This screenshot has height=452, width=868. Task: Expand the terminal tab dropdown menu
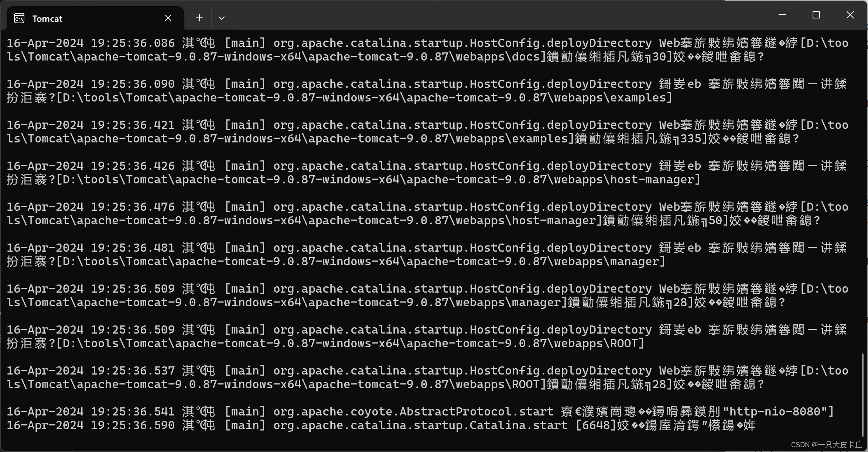click(x=223, y=18)
